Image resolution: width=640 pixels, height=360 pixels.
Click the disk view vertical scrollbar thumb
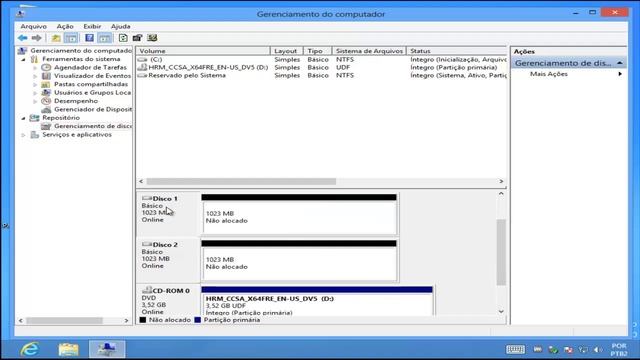501,252
